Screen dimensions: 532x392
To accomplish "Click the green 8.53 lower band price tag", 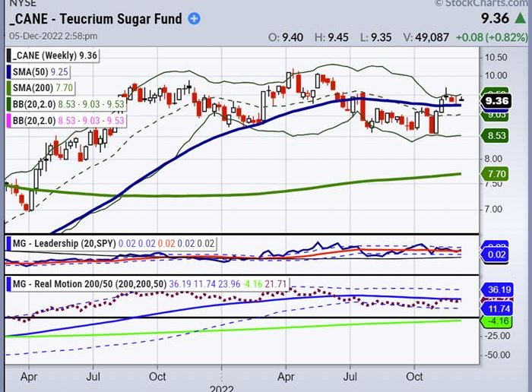I will point(495,136).
